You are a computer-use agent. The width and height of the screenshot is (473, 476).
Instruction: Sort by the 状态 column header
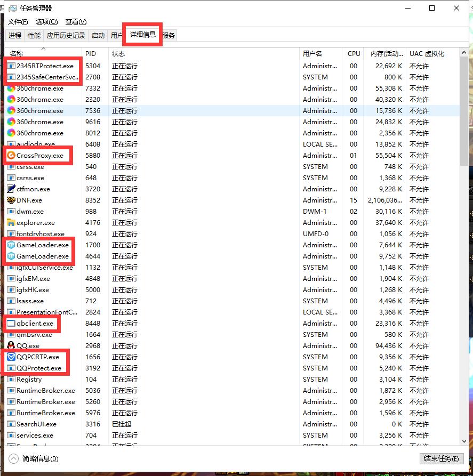204,54
